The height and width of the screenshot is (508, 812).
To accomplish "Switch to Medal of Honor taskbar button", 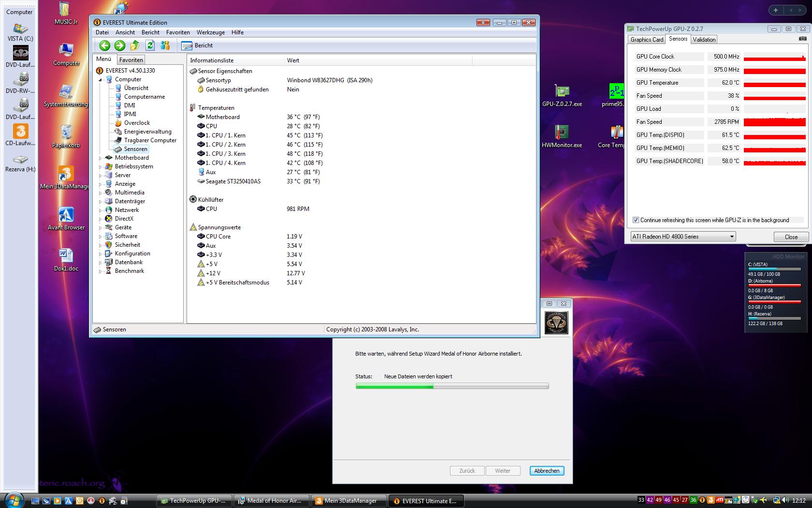I will point(272,501).
